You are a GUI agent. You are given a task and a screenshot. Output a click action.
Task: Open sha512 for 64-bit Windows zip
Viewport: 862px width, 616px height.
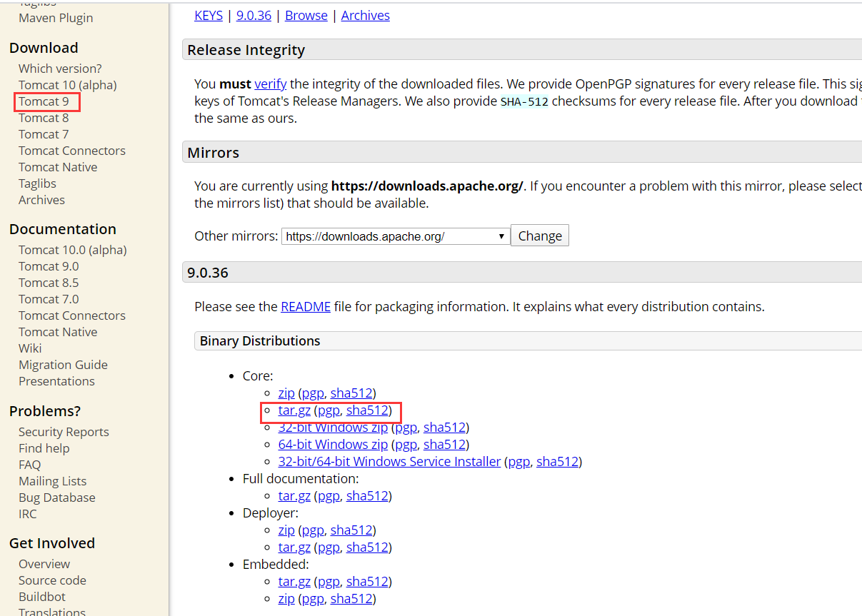click(x=444, y=444)
